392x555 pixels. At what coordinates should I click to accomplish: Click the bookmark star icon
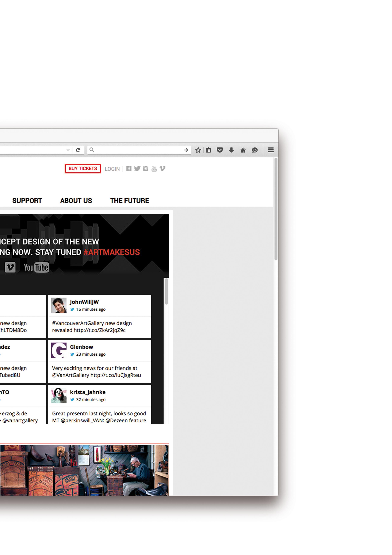pyautogui.click(x=198, y=150)
